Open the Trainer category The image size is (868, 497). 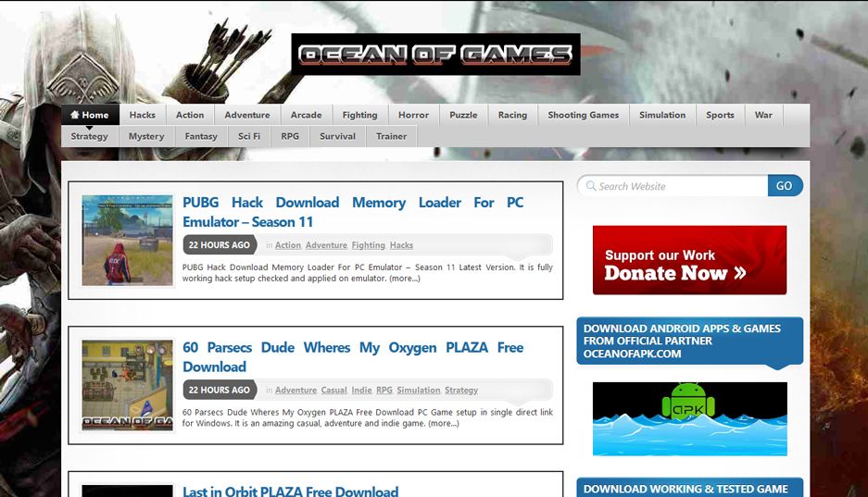391,136
